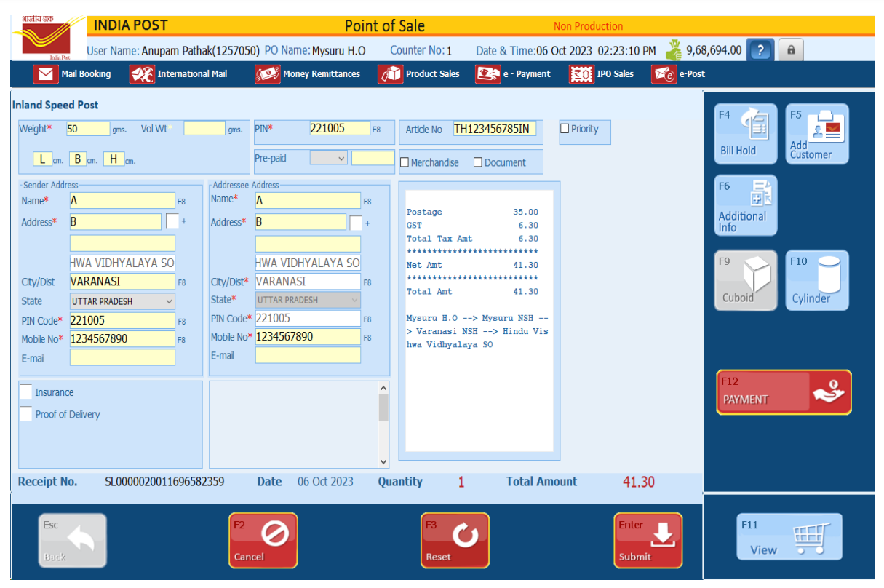Choose the F9 Cuboid shape
884x588 pixels.
pyautogui.click(x=745, y=280)
